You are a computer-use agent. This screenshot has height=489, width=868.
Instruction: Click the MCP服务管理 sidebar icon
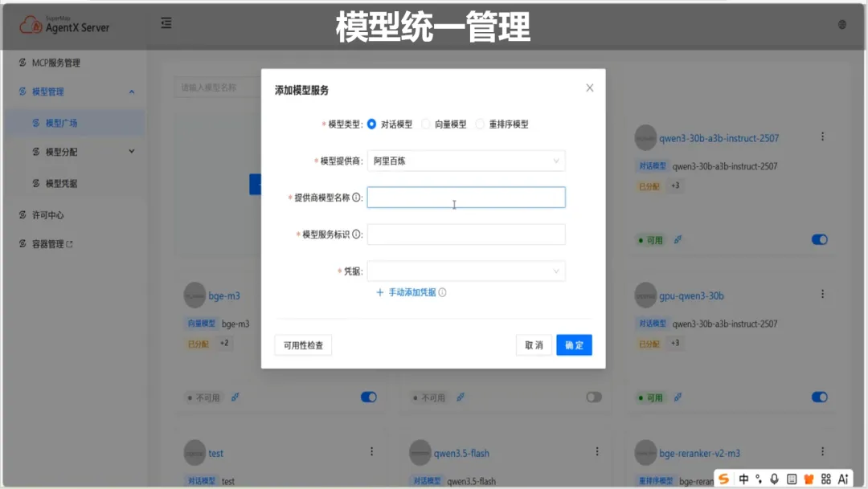tap(23, 63)
